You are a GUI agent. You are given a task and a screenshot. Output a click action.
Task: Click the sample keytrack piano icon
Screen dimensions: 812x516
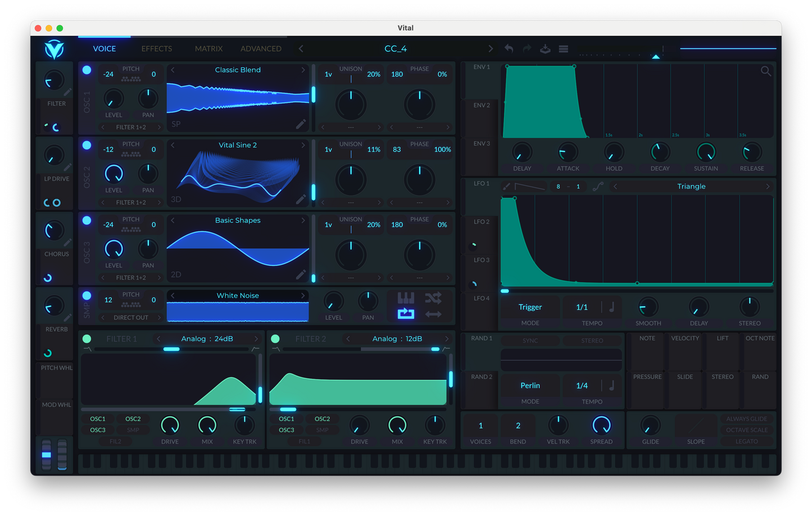(x=406, y=297)
